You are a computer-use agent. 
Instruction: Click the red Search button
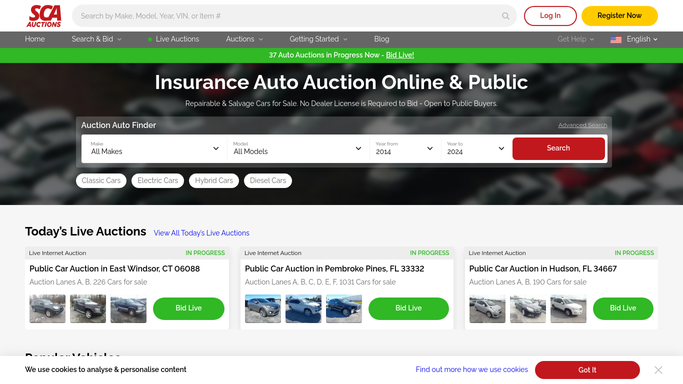point(558,148)
